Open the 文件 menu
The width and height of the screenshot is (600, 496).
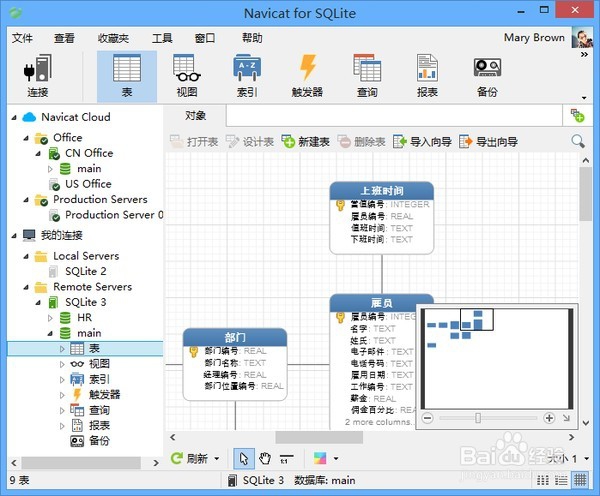click(22, 38)
